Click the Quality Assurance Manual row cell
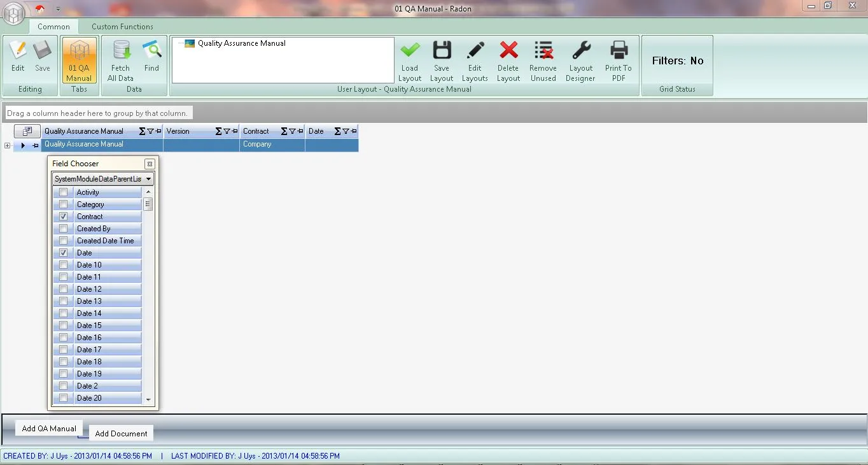The width and height of the screenshot is (868, 465). tap(102, 145)
